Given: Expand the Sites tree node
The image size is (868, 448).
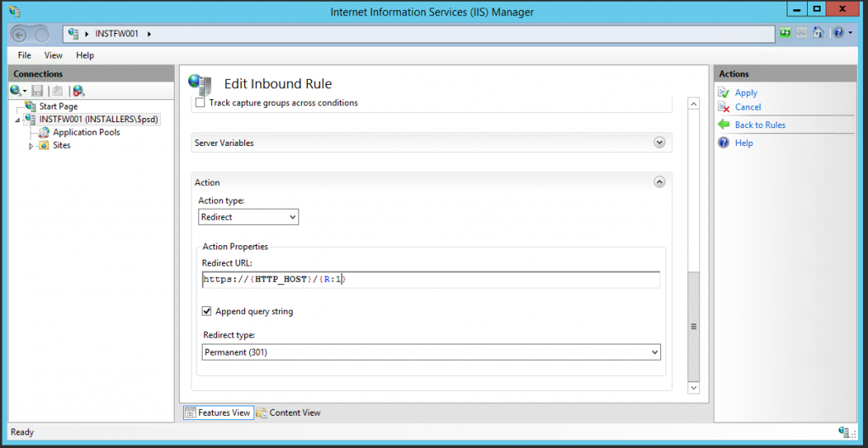Looking at the screenshot, I should pos(31,146).
